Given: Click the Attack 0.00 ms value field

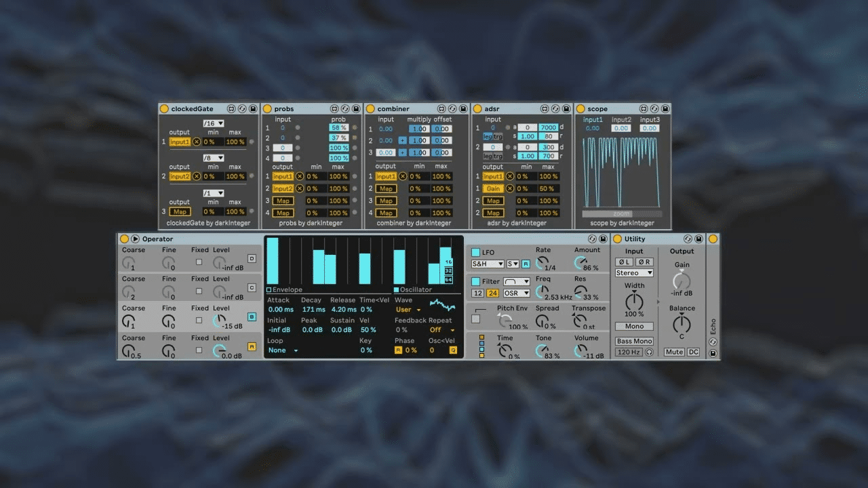Looking at the screenshot, I should [x=281, y=310].
